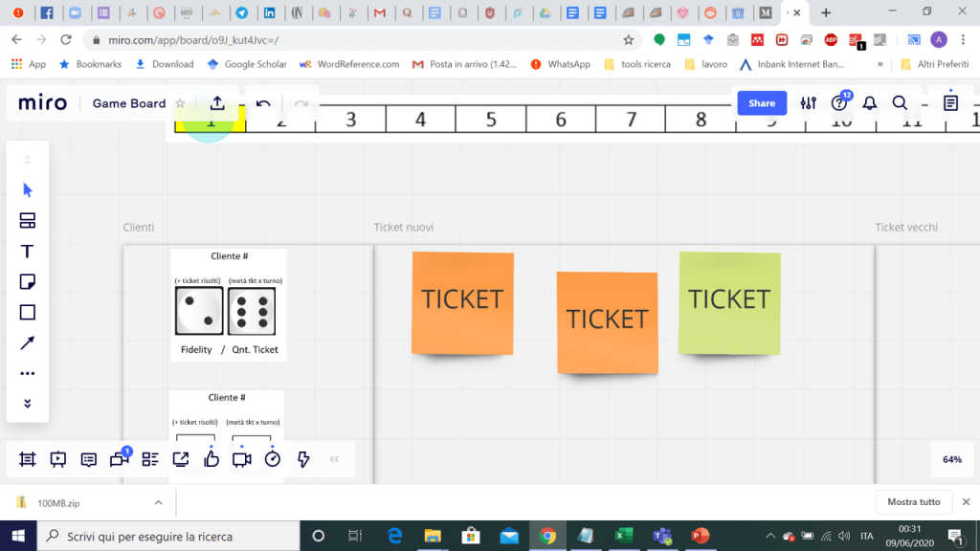The width and height of the screenshot is (980, 551).
Task: Open the countdown Timer tool
Action: click(x=273, y=459)
